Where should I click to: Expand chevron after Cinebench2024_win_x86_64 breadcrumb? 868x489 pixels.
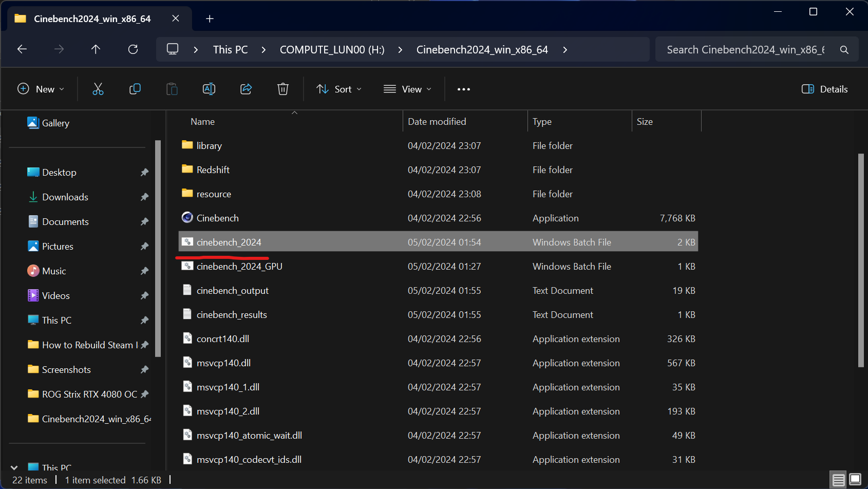click(x=565, y=50)
